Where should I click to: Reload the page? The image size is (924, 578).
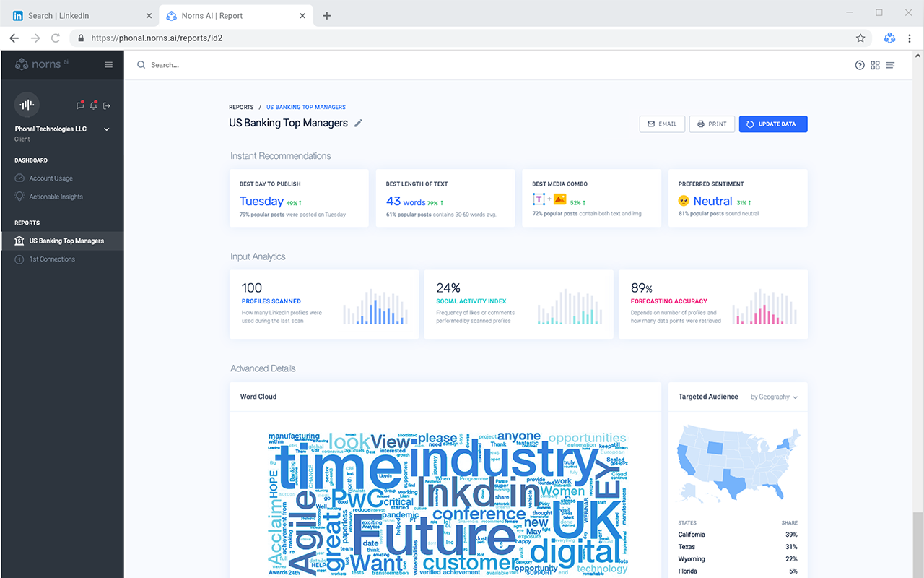[56, 38]
